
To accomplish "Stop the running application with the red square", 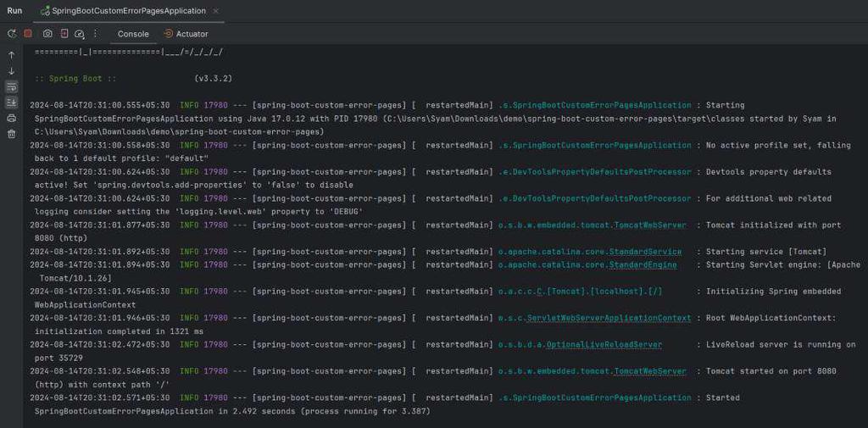I will (x=28, y=34).
